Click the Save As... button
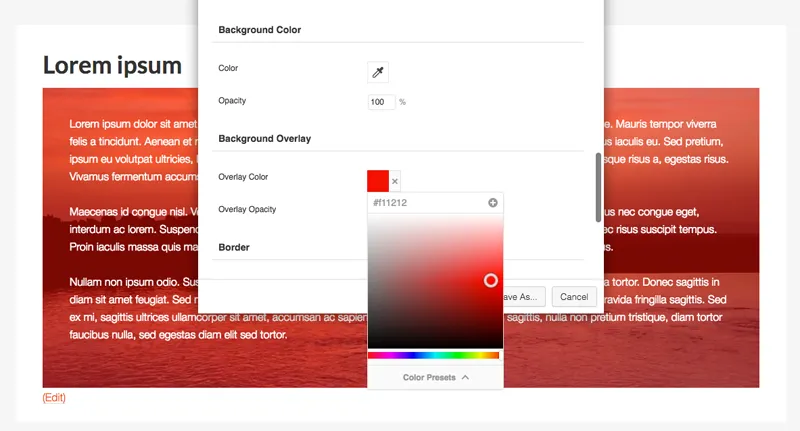The height and width of the screenshot is (431, 800). click(x=524, y=297)
